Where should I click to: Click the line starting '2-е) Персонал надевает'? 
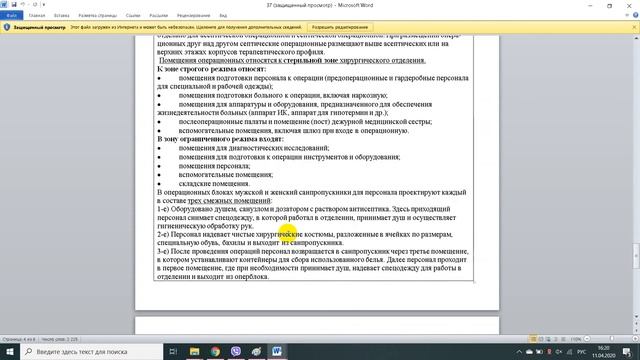pos(305,235)
